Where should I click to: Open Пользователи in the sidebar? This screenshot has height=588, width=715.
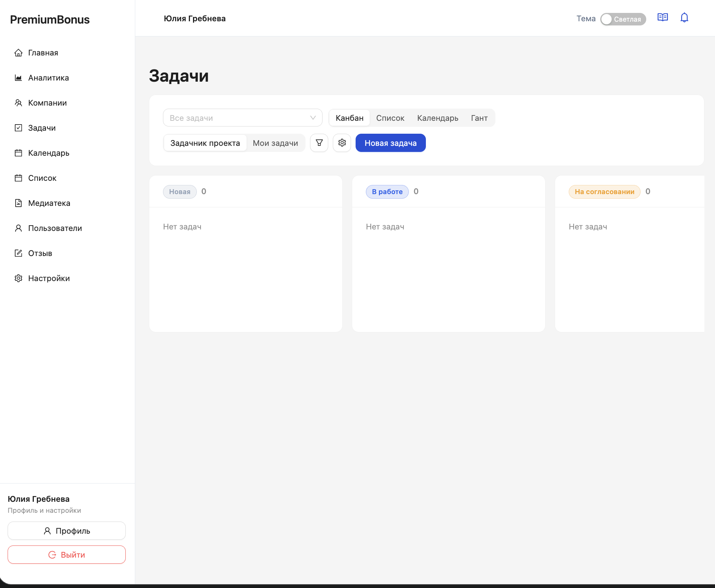click(55, 228)
